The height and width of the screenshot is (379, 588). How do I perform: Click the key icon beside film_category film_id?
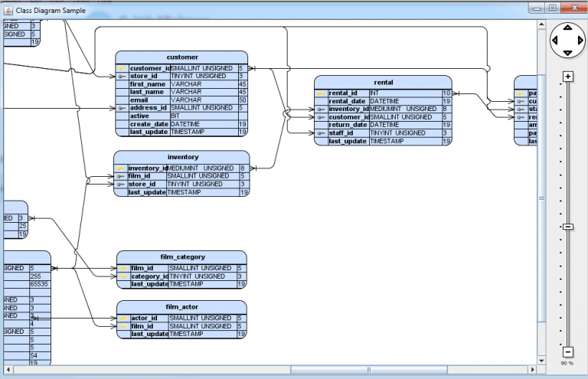pyautogui.click(x=123, y=269)
